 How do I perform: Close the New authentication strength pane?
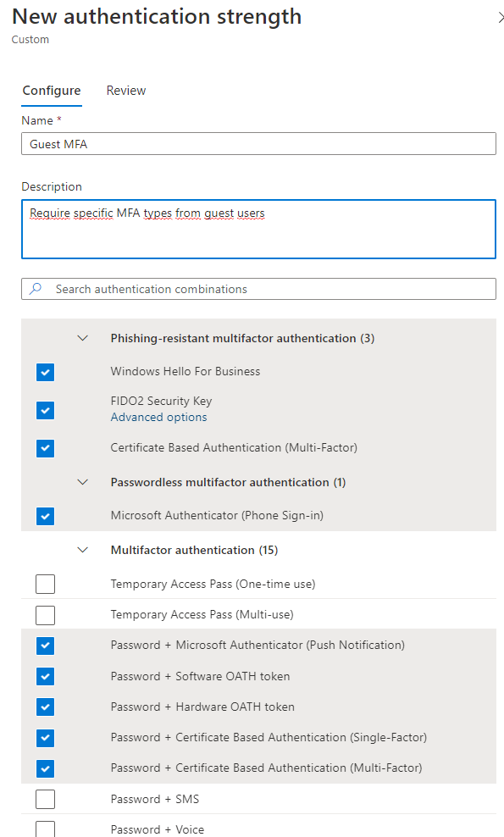point(501,18)
